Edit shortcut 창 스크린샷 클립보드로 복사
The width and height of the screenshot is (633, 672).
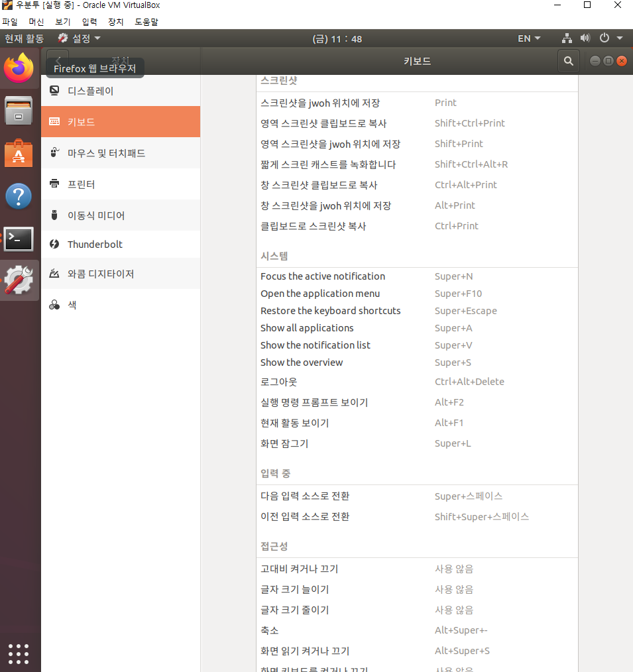[417, 185]
